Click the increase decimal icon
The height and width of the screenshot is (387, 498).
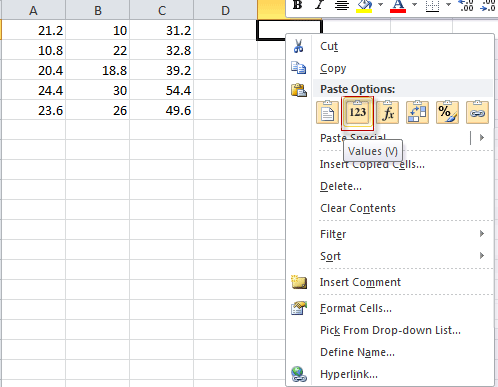click(466, 5)
